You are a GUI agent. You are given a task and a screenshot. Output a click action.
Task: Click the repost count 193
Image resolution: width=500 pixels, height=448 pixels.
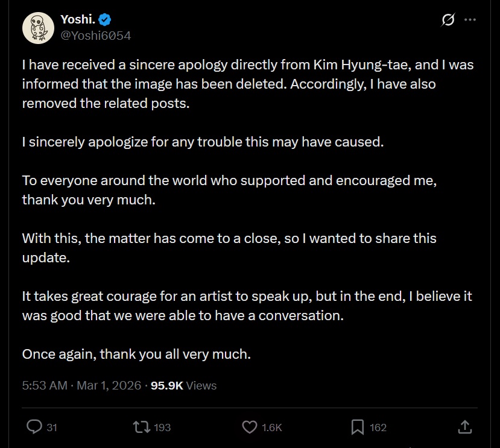tap(162, 427)
